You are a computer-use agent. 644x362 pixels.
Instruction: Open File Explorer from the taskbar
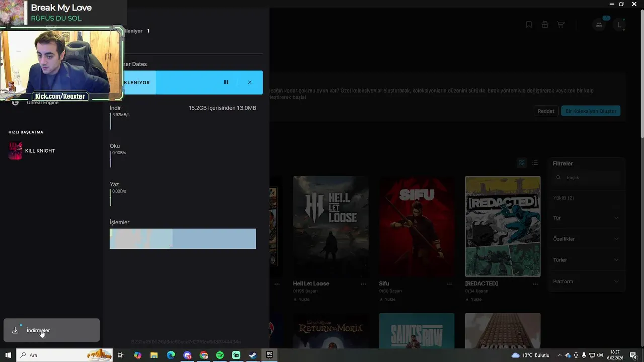[x=154, y=355]
